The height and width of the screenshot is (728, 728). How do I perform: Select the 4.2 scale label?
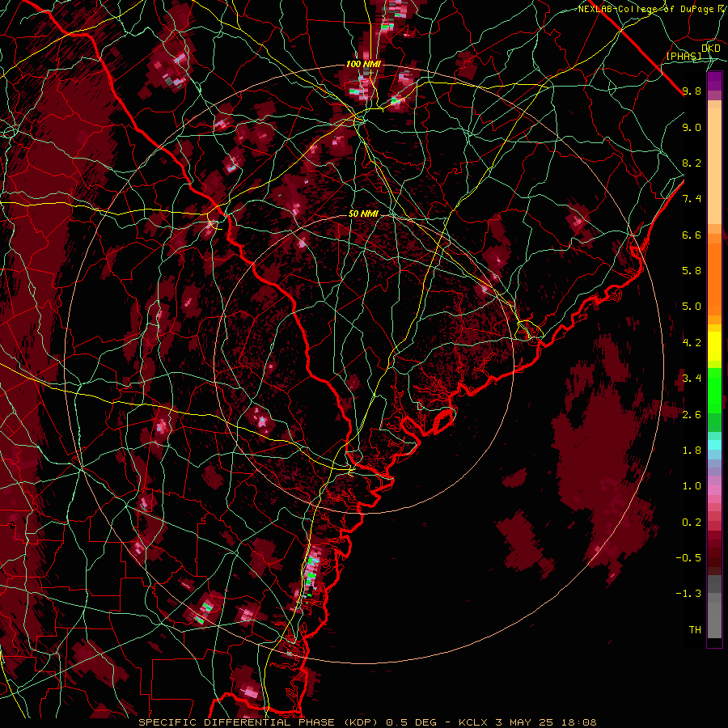(x=692, y=343)
